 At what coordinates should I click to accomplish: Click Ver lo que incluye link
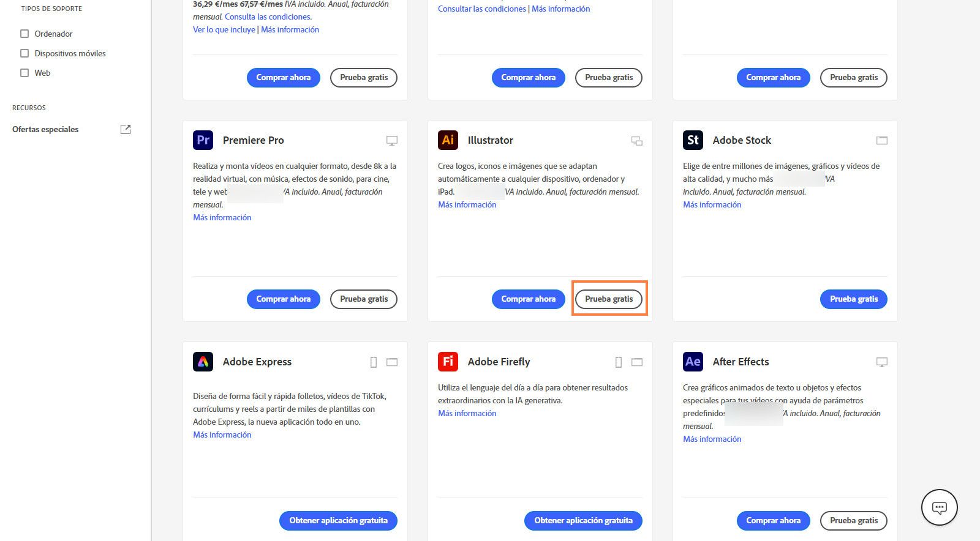(x=224, y=29)
